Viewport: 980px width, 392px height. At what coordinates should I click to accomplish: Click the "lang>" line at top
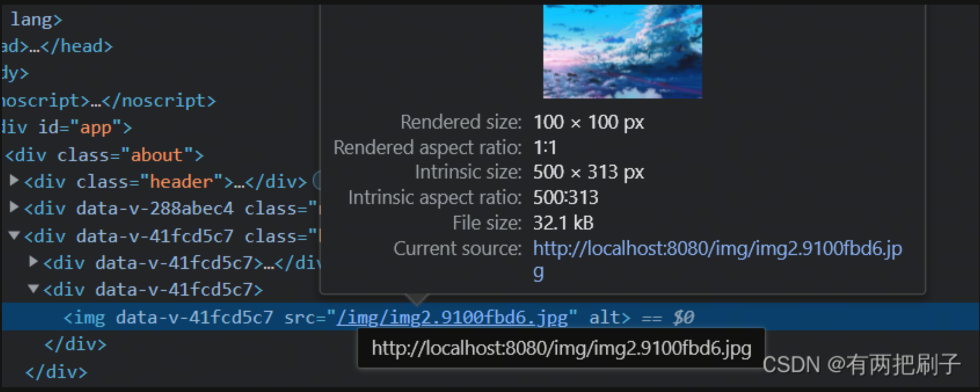click(x=36, y=19)
